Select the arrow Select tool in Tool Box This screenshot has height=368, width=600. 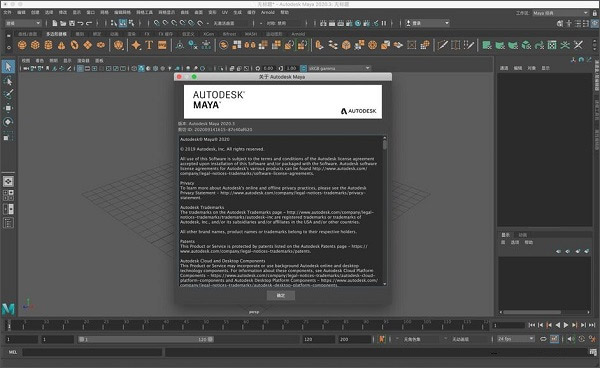click(8, 67)
